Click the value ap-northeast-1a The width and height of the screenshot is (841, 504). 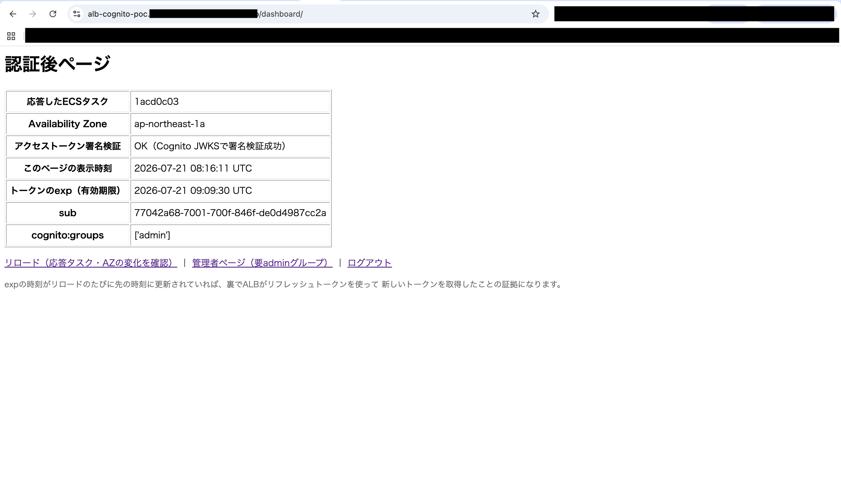[169, 124]
